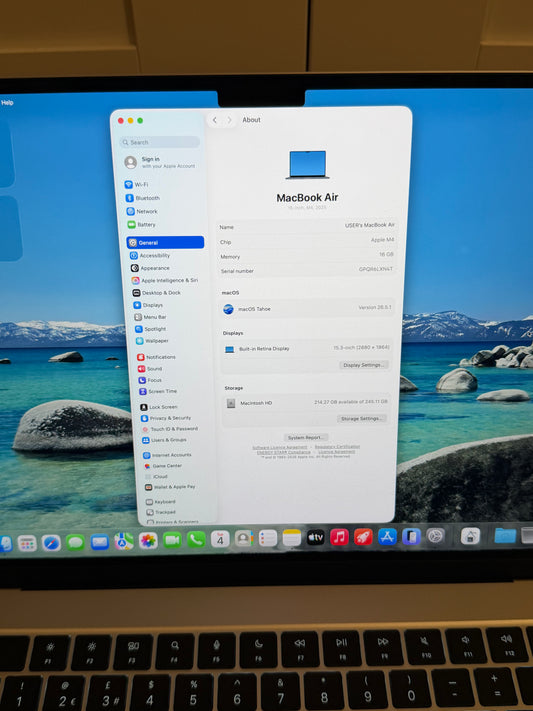Open FaceTime from the Dock
533x711 pixels.
pyautogui.click(x=172, y=540)
